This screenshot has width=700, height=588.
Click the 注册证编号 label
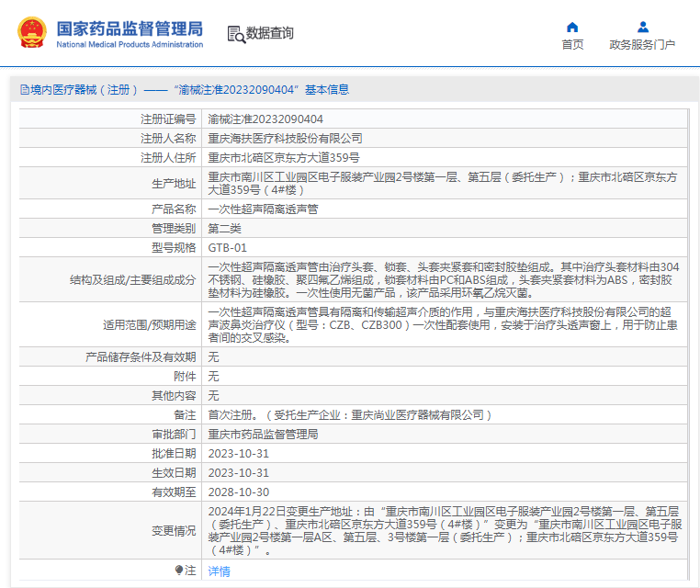coord(168,119)
